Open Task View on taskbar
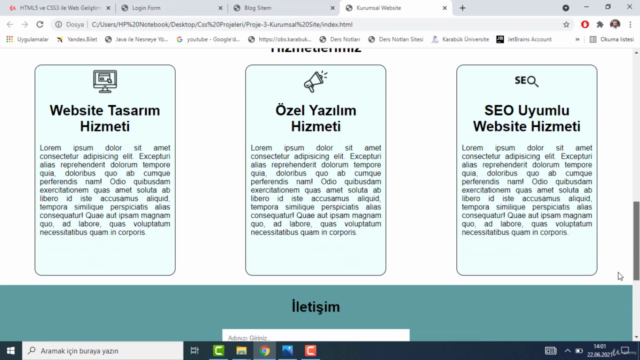This screenshot has height=360, width=640. [195, 351]
